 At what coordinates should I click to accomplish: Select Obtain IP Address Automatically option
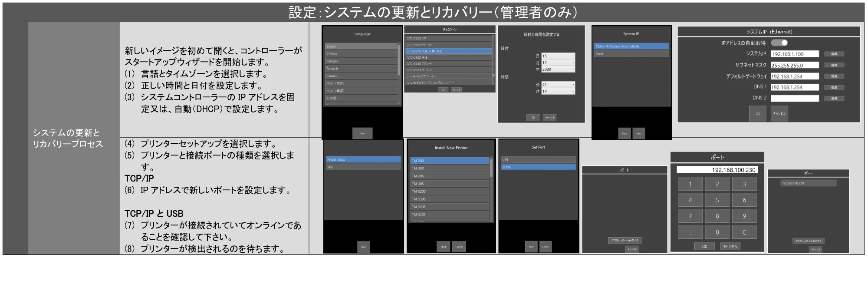point(631,46)
